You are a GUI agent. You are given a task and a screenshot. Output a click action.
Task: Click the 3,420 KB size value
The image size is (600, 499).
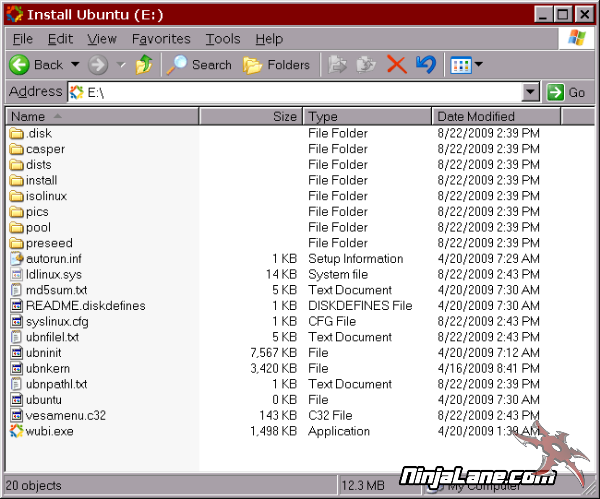[x=274, y=369]
